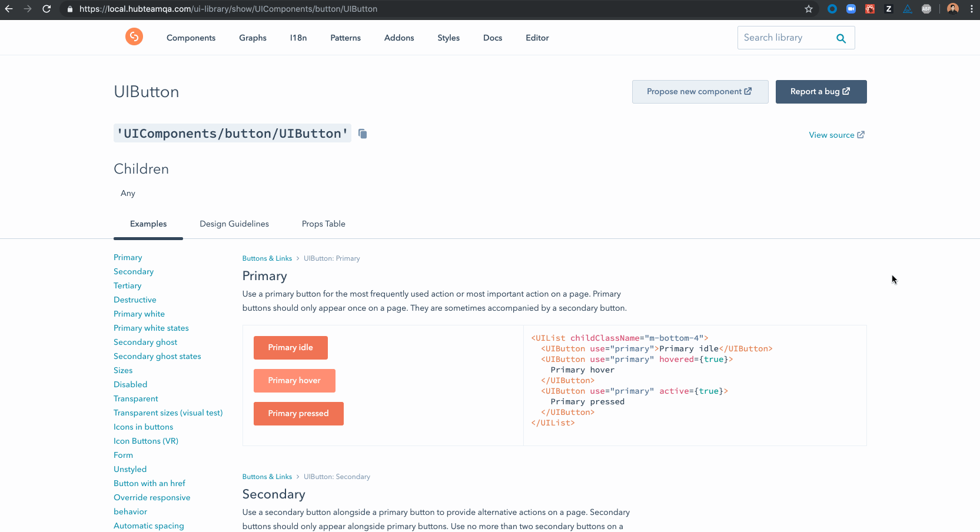
Task: Open the blue circle browser extension
Action: pyautogui.click(x=832, y=9)
